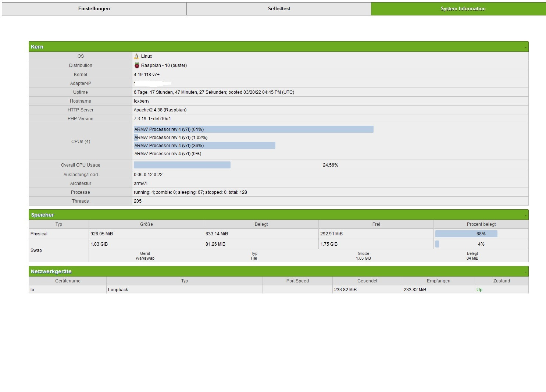Open the Einstellungen tab

click(x=94, y=9)
